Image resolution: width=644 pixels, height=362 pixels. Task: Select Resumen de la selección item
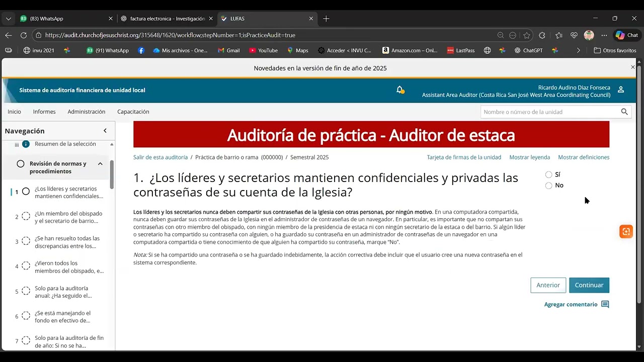[x=65, y=144]
